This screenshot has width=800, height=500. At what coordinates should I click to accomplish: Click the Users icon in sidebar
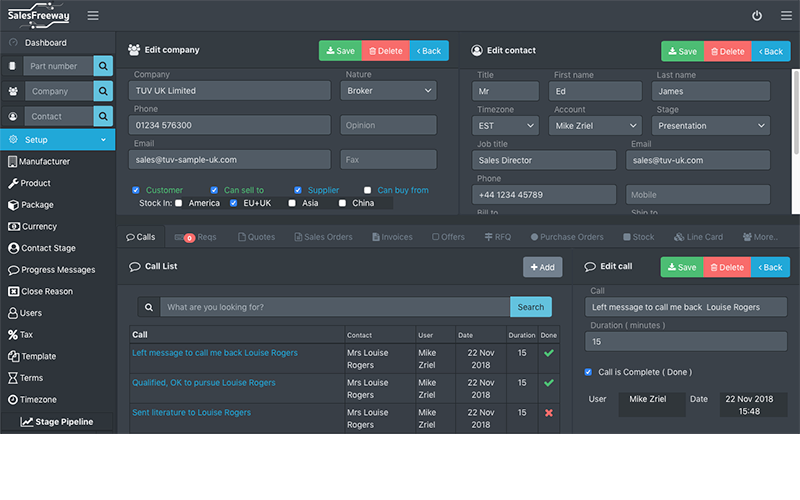click(x=13, y=313)
